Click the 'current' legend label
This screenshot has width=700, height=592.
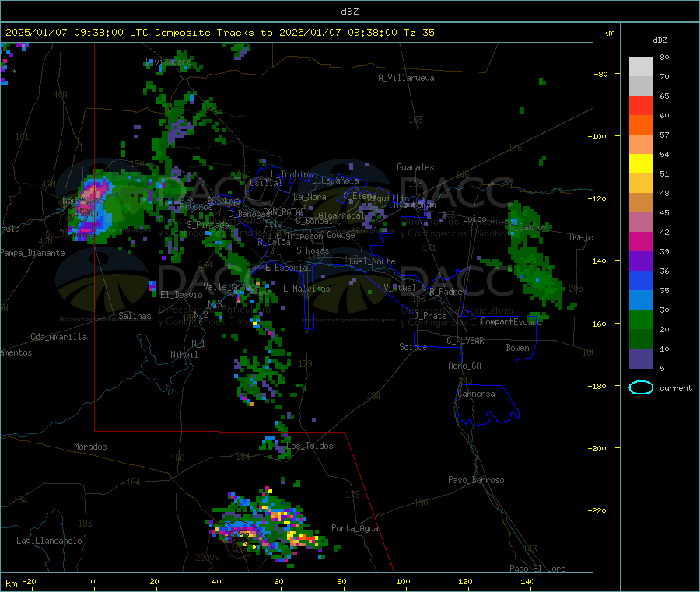click(676, 388)
